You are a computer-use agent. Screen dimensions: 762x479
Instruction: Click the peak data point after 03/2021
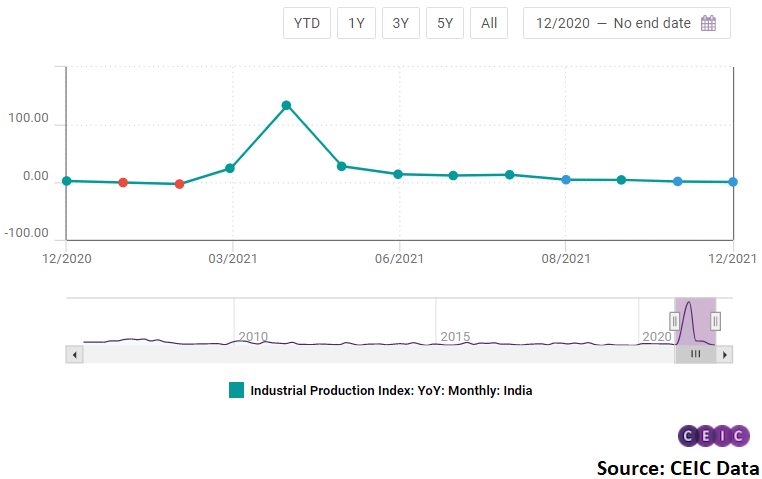point(286,105)
